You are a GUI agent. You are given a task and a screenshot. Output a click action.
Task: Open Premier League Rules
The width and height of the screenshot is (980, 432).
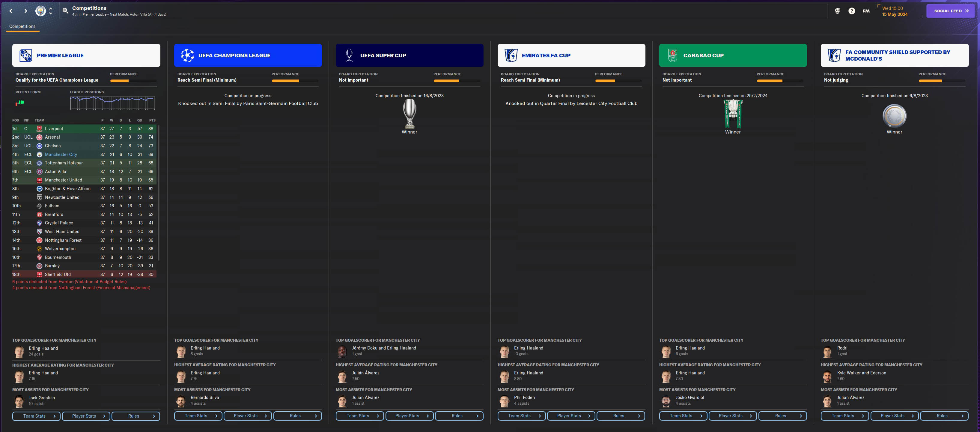(x=136, y=416)
